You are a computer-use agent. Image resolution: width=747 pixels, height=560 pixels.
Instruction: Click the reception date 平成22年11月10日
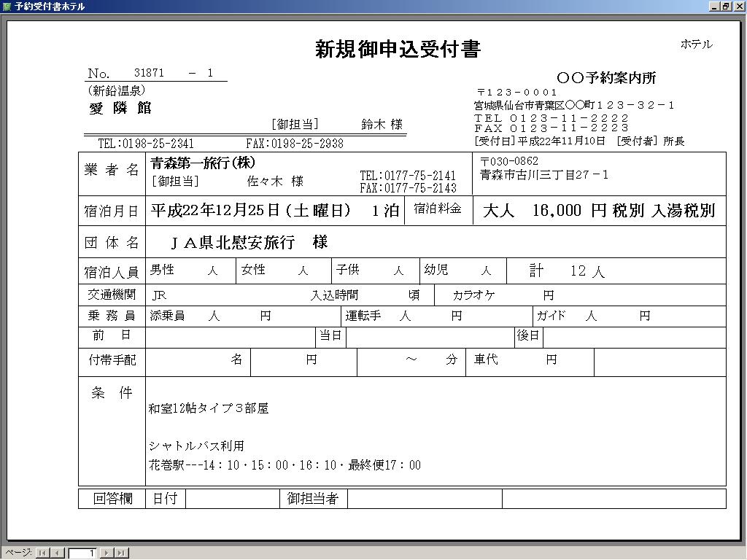tap(561, 141)
